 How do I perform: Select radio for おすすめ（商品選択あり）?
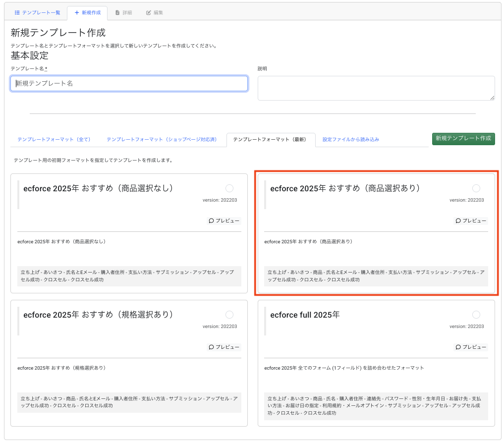(476, 188)
